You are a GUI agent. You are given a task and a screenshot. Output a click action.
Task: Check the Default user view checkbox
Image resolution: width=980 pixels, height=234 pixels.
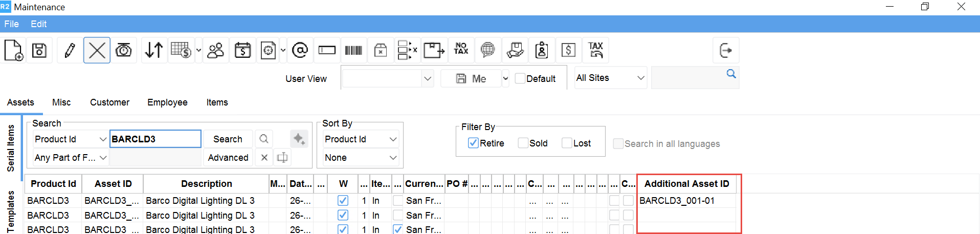[x=520, y=78]
